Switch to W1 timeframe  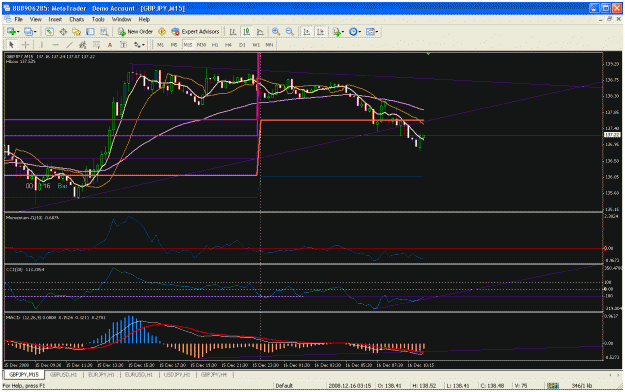click(256, 45)
